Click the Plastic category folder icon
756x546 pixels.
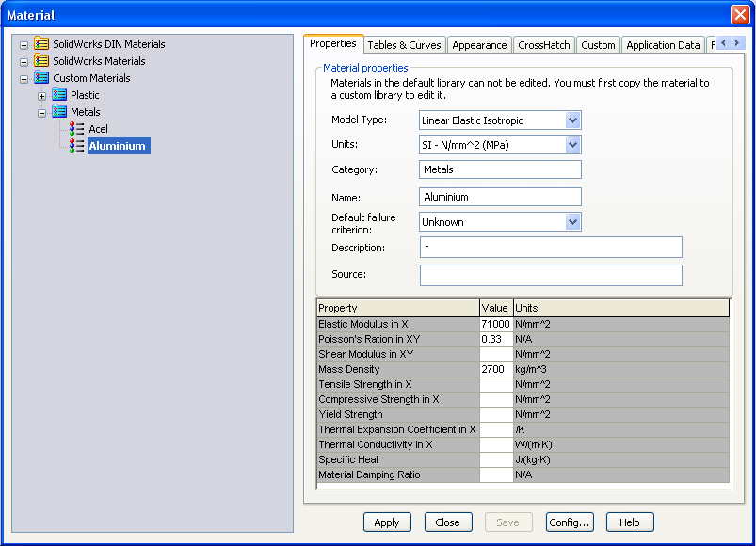[x=59, y=94]
